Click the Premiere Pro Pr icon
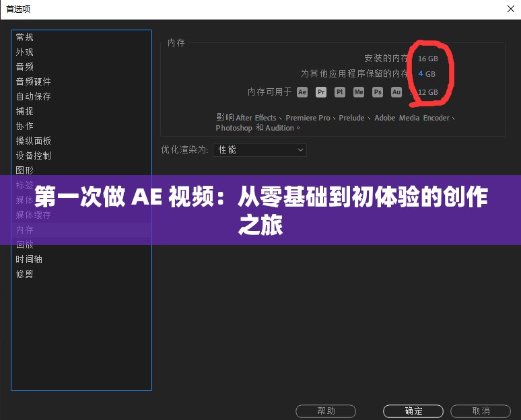 [x=321, y=92]
